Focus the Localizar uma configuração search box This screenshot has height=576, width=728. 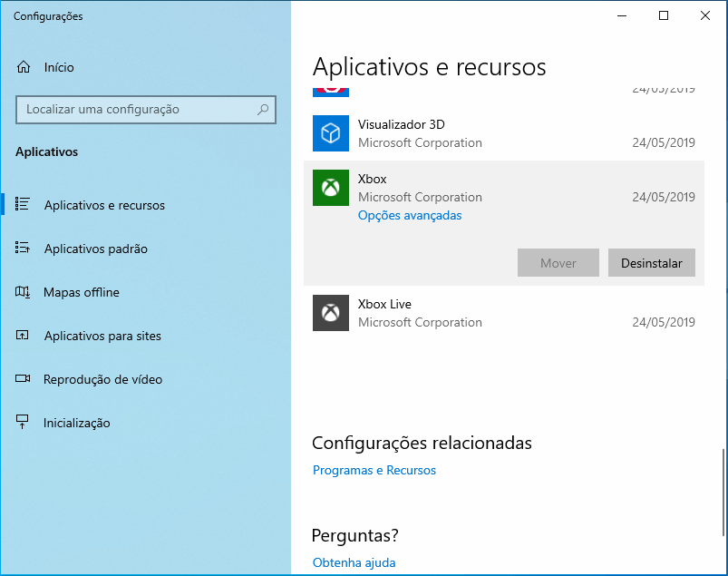tap(146, 110)
